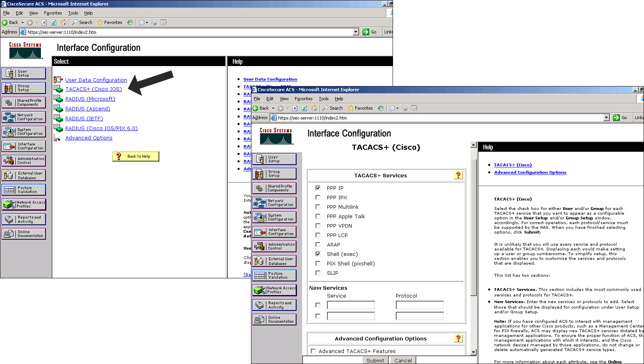Screen dimensions: 644x364
Task: Open Interface Configuration in front window sidebar
Action: click(274, 232)
